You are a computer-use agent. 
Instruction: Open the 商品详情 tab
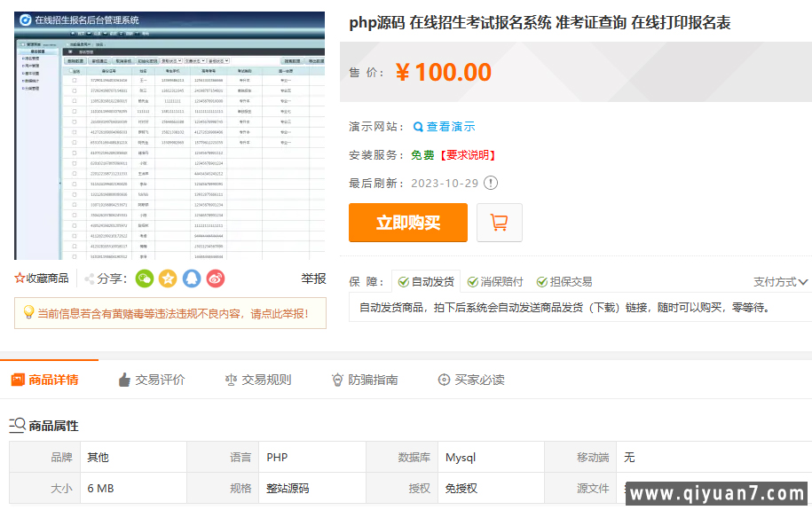pos(44,380)
